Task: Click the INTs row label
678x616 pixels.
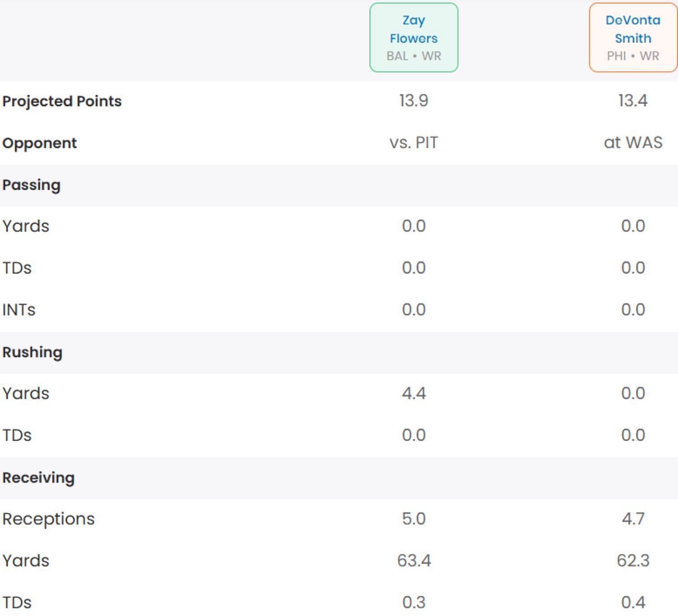Action: tap(19, 310)
